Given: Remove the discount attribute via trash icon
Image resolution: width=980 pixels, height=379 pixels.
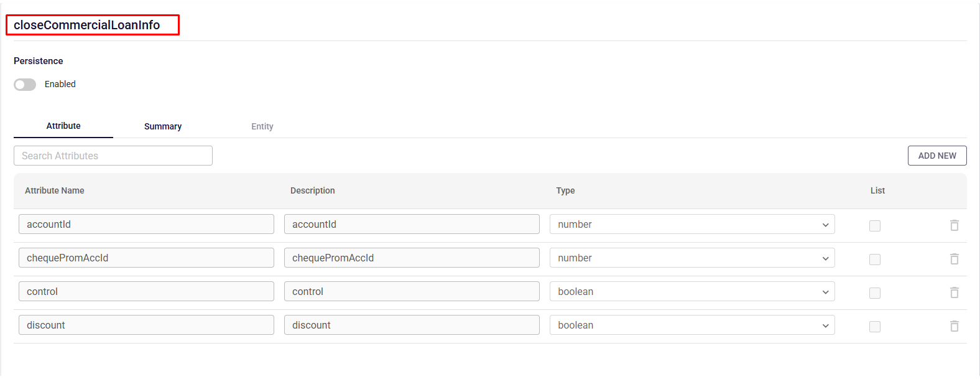Looking at the screenshot, I should click(954, 326).
